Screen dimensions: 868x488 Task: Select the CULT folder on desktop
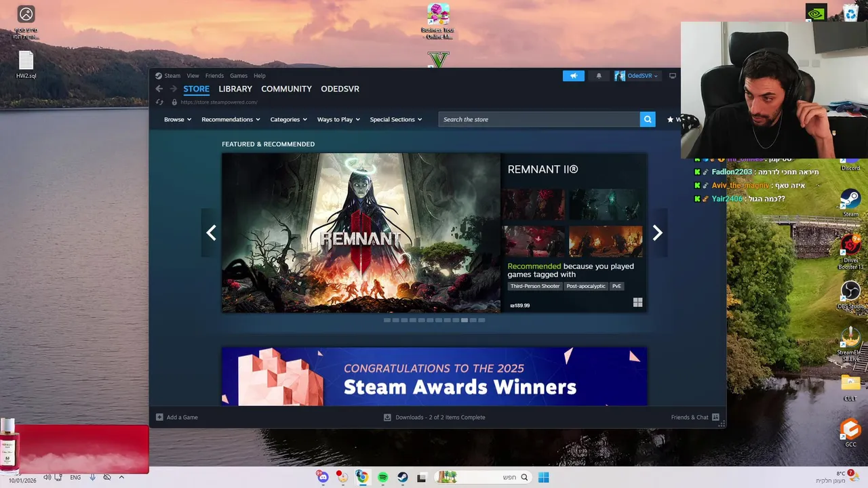point(850,388)
